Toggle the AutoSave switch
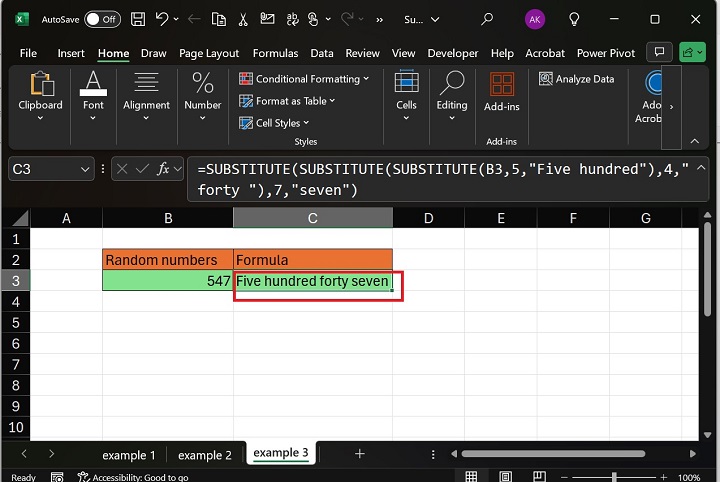Screen dimensions: 720x482 pos(102,19)
